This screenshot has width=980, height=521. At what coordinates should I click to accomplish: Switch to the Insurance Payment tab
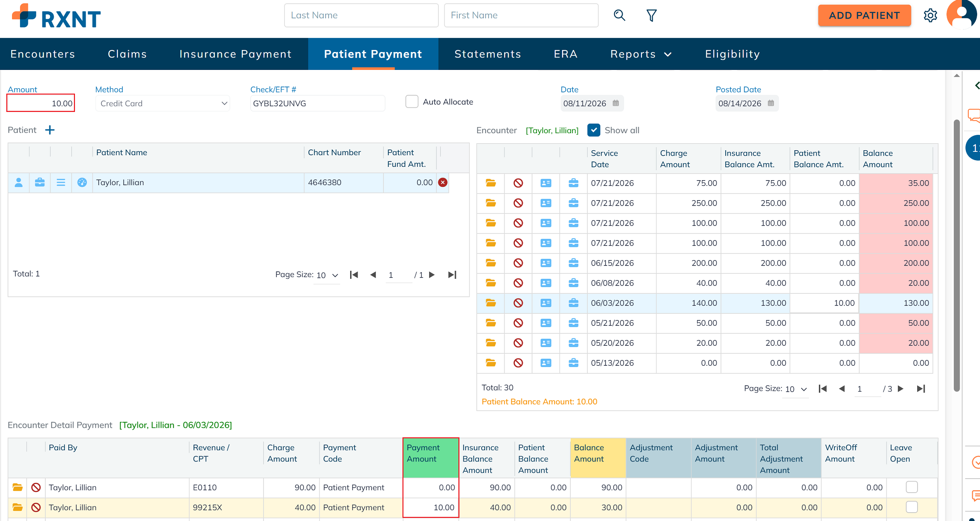click(235, 54)
